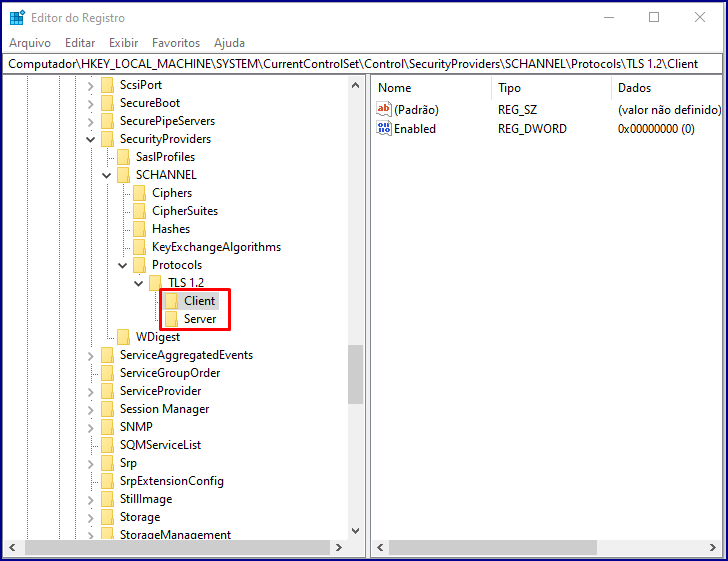Select the SecurityProviders folder icon
Viewport: 728px width, 561px height.
click(107, 139)
